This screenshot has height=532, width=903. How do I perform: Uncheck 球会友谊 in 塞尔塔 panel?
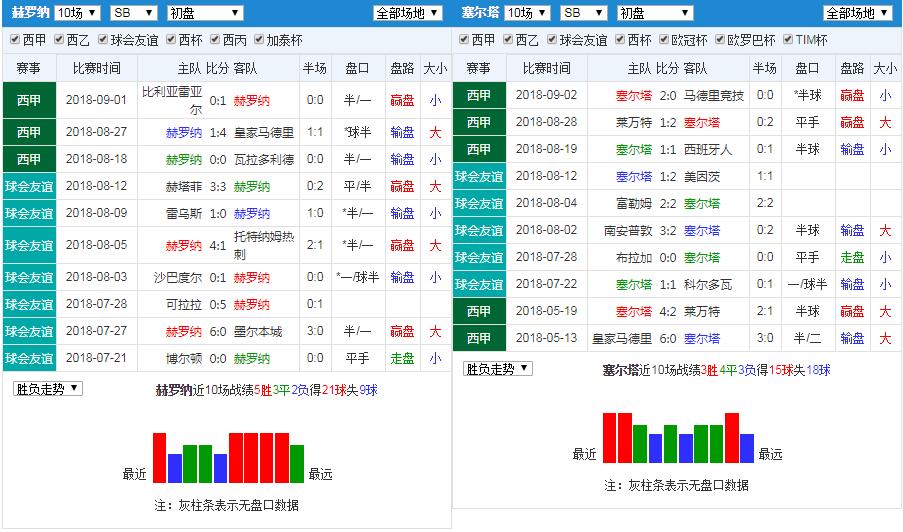(x=552, y=40)
